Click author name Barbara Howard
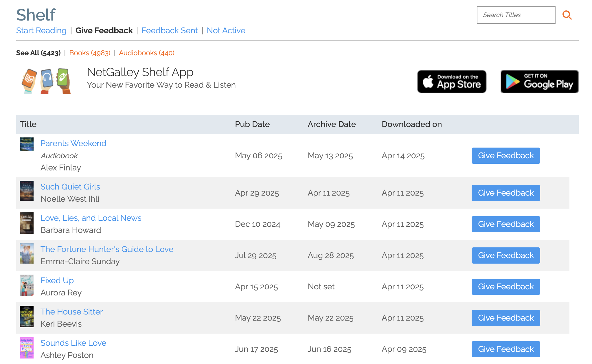Image resolution: width=592 pixels, height=364 pixels. click(x=71, y=230)
